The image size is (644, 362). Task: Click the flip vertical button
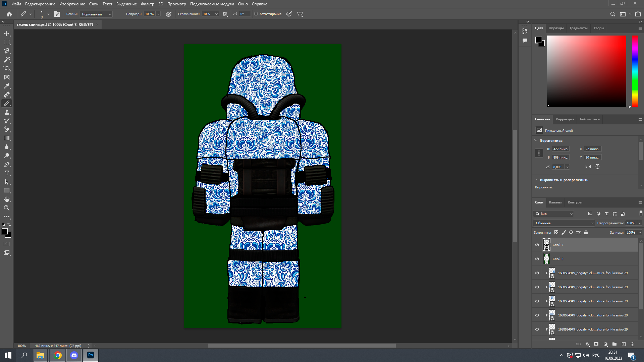(597, 167)
